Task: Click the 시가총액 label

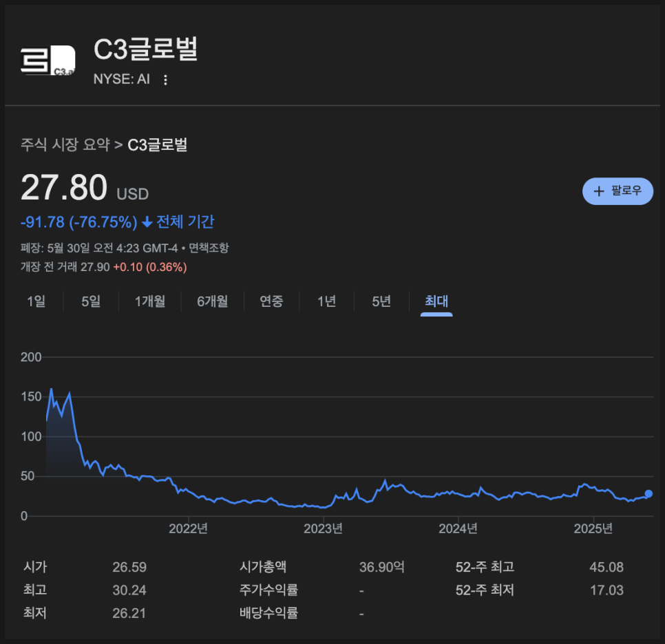Action: coord(263,567)
